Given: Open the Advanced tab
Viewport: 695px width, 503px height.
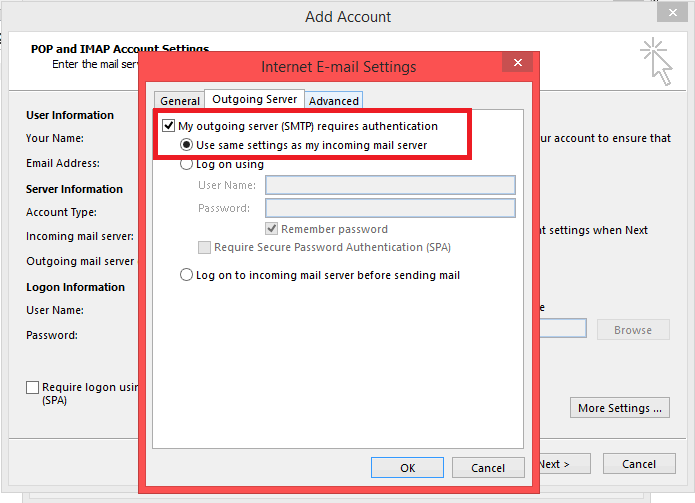Looking at the screenshot, I should tap(333, 101).
